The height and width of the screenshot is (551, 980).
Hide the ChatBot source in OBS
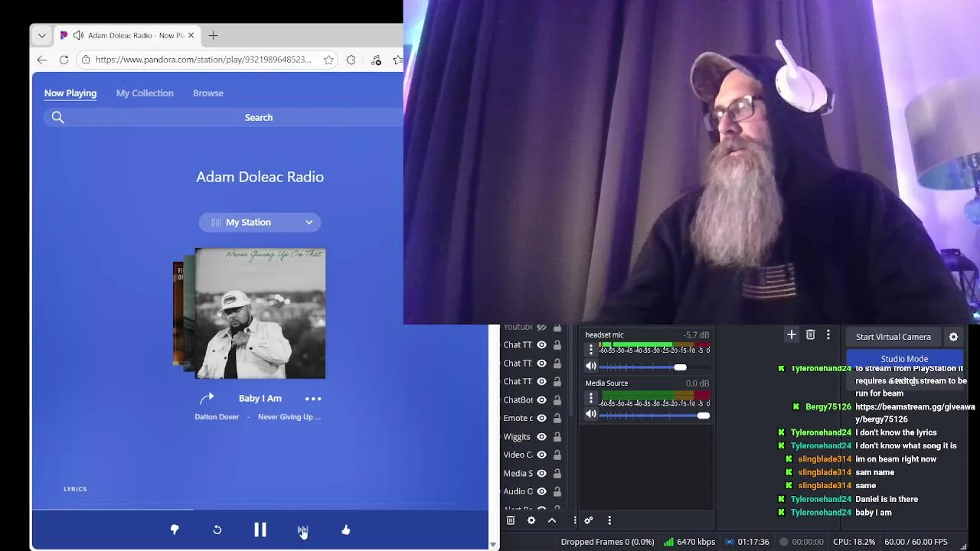pyautogui.click(x=541, y=399)
